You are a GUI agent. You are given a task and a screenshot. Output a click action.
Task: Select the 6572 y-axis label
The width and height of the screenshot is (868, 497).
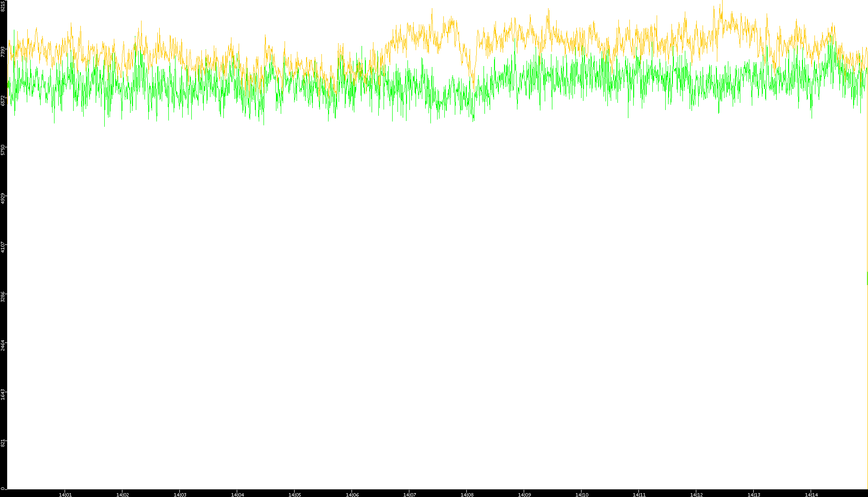click(3, 100)
